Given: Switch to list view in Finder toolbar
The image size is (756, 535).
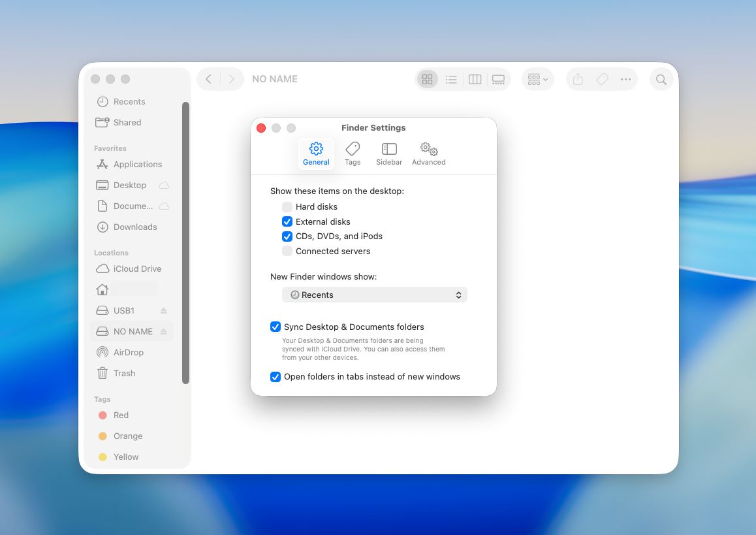Looking at the screenshot, I should pos(451,79).
